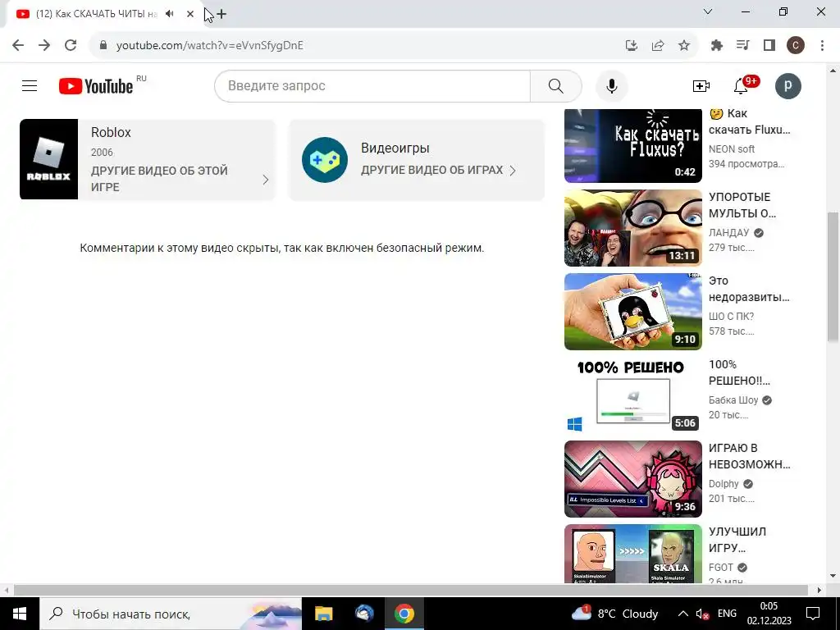Focus the YouTube search input field
The width and height of the screenshot is (840, 630).
(372, 85)
